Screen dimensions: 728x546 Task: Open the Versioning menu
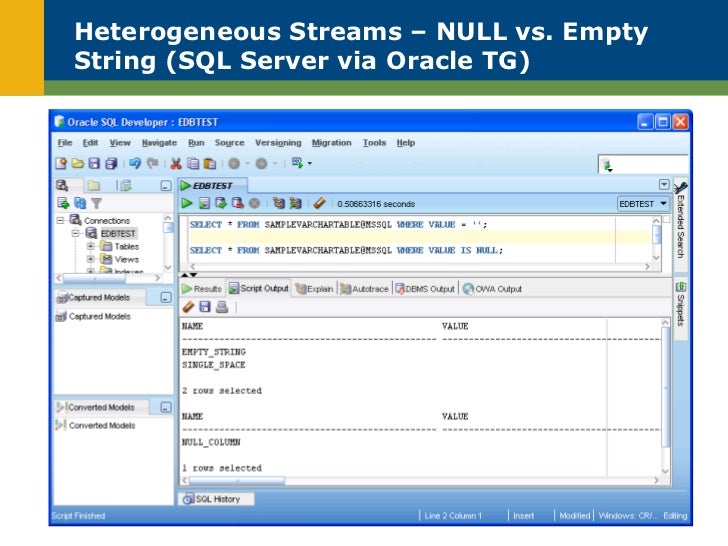point(278,143)
